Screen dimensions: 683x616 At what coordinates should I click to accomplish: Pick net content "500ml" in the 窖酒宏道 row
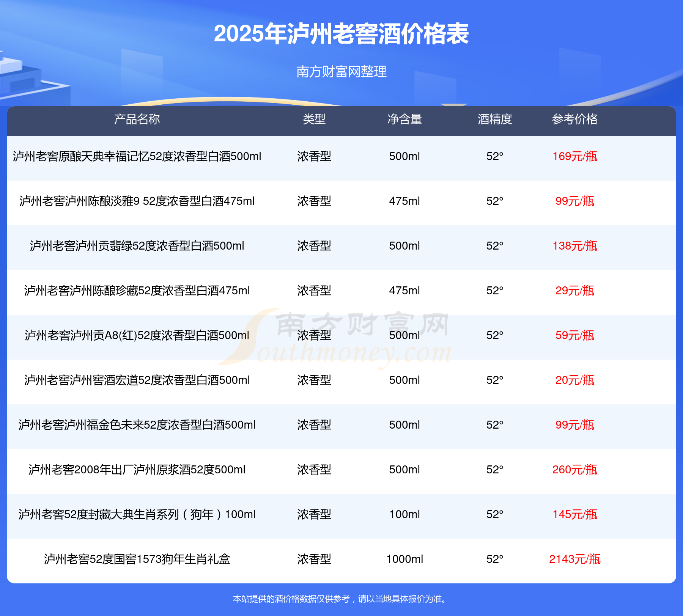click(x=404, y=380)
